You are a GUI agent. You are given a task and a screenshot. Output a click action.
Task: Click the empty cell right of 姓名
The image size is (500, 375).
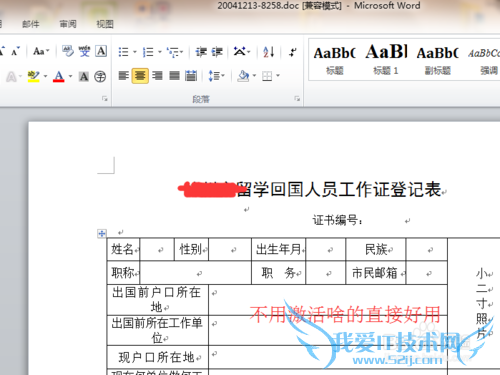pos(157,249)
